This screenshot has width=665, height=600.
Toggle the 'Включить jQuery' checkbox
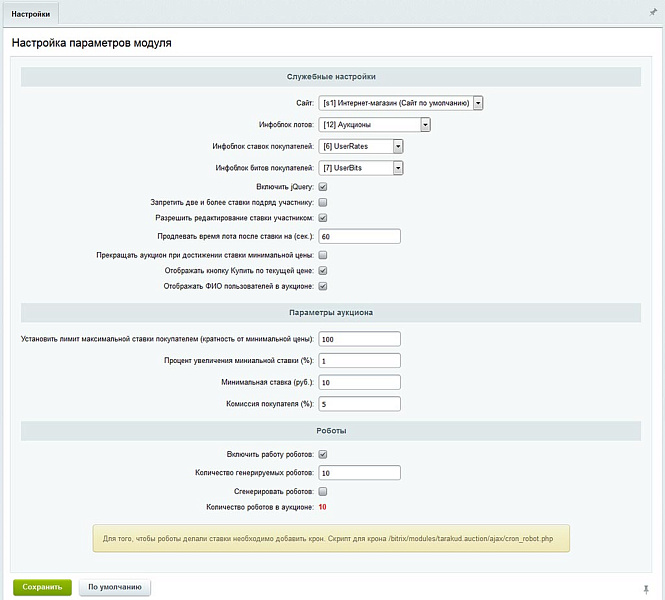323,186
